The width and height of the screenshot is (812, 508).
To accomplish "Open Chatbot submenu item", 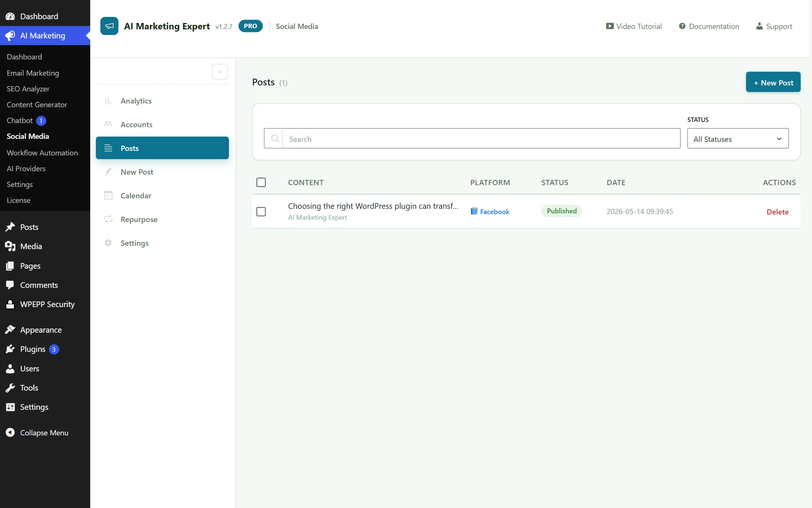I will click(20, 120).
